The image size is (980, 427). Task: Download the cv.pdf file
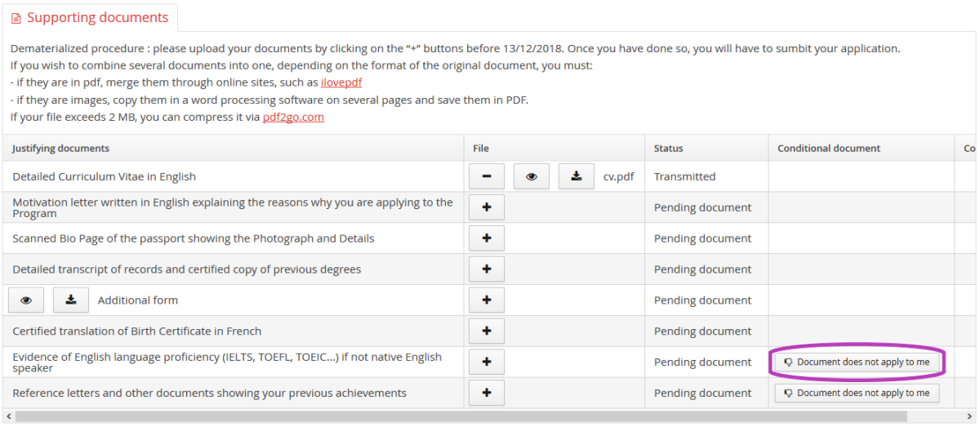pos(577,176)
